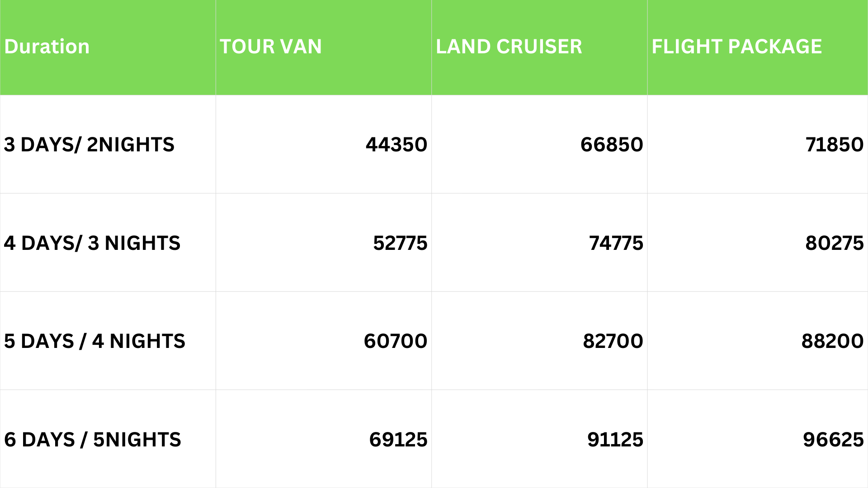
Task: Click the tour van price 60700
Action: click(x=395, y=341)
